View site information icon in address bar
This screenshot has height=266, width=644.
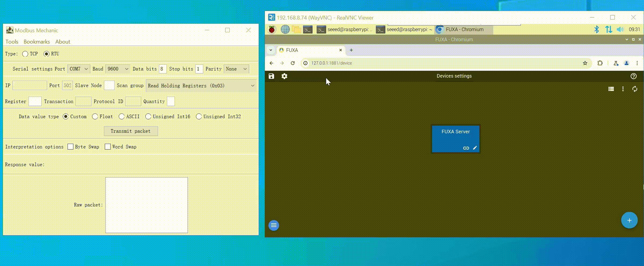click(305, 63)
